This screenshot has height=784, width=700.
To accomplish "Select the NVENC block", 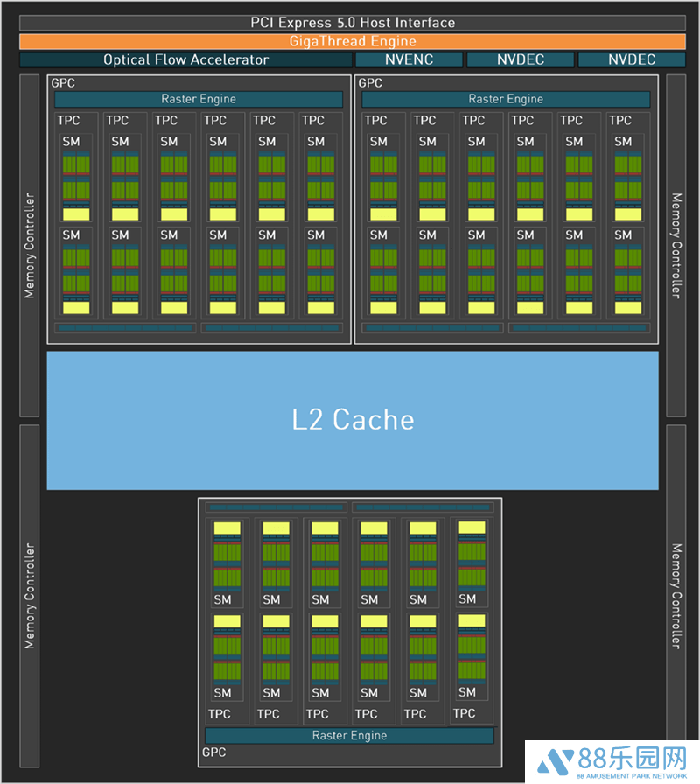I will point(409,59).
